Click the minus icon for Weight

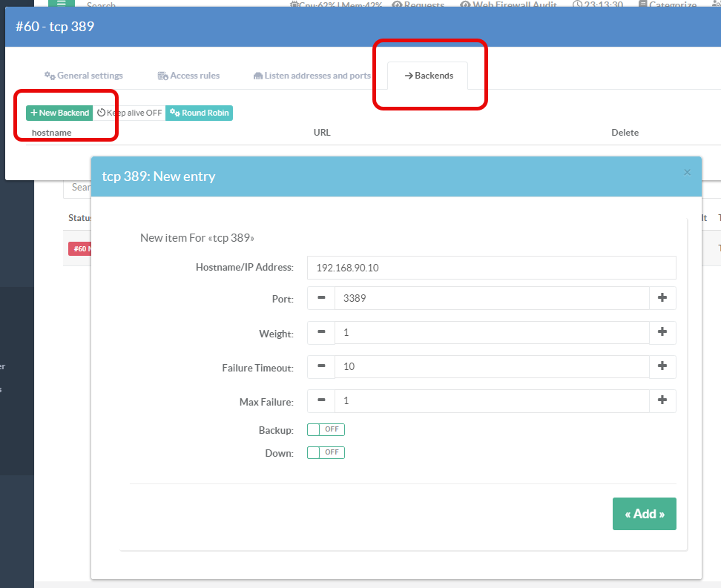321,333
